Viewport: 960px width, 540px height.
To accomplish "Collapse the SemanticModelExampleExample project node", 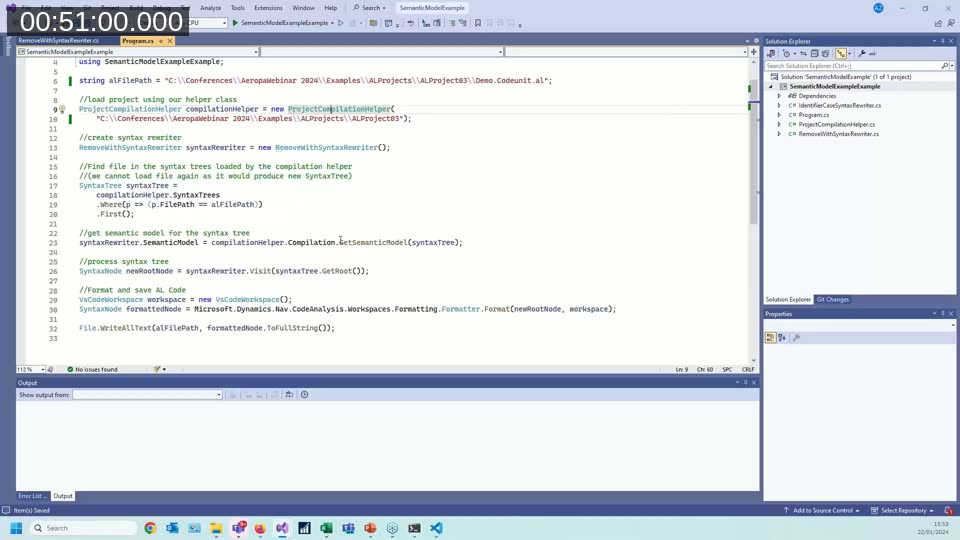I will pos(771,86).
